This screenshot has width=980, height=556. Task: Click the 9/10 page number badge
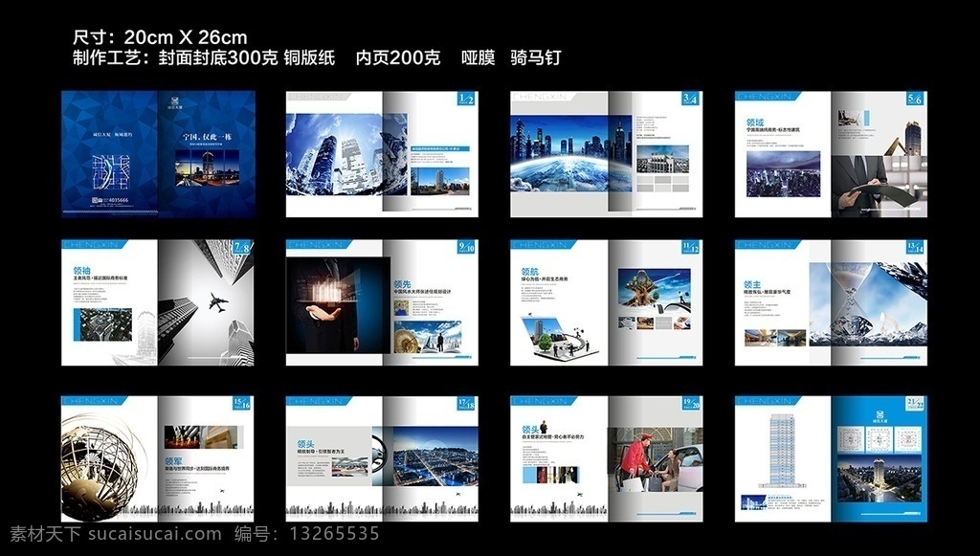point(466,248)
